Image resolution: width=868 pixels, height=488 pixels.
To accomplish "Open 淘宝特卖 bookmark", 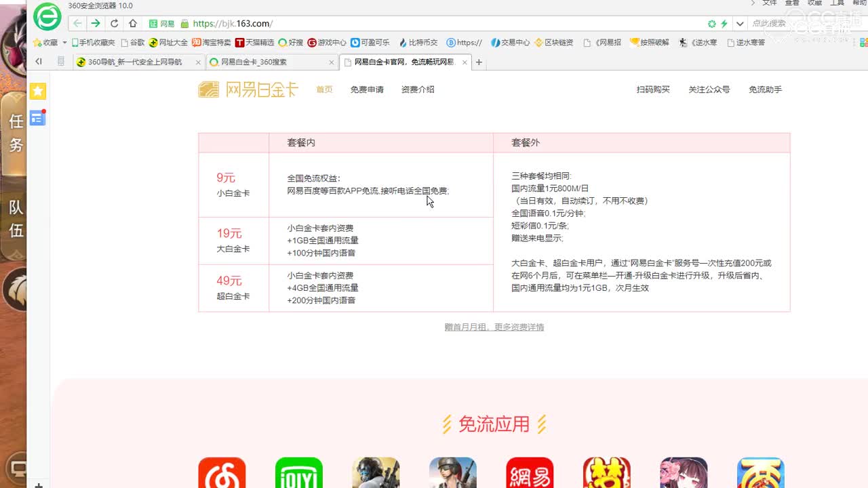I will [x=211, y=42].
